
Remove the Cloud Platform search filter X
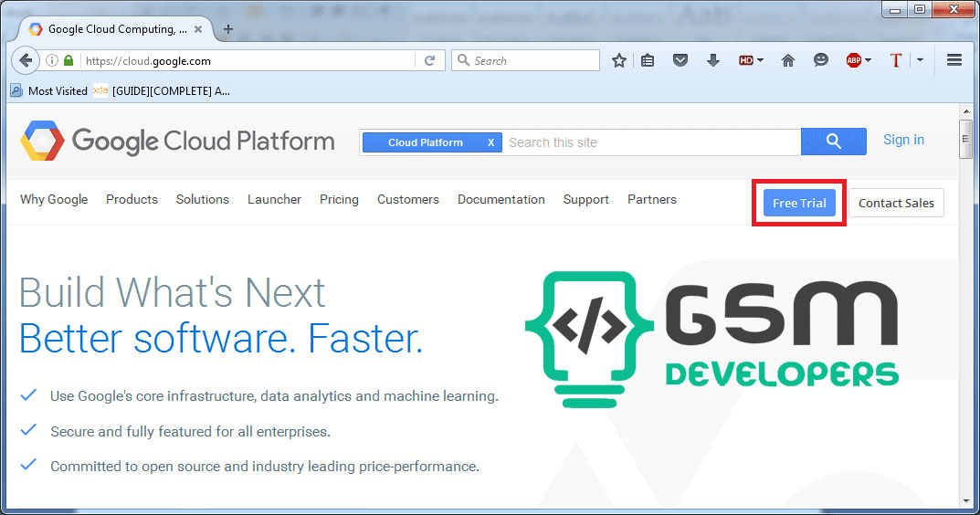[491, 142]
